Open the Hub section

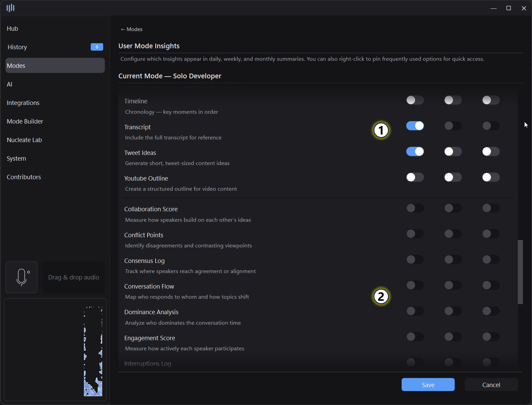click(x=13, y=28)
